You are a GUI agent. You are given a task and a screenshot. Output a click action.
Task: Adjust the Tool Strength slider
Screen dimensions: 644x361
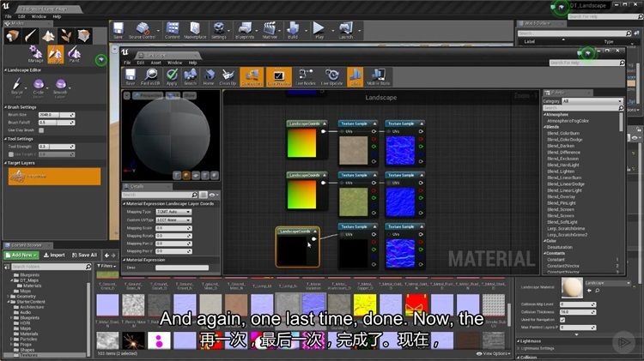[x=57, y=147]
